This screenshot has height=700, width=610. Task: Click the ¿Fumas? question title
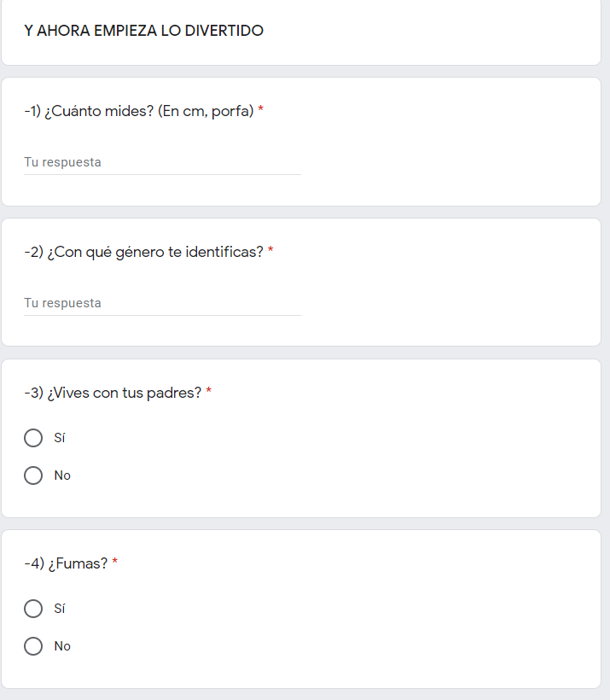pos(66,563)
